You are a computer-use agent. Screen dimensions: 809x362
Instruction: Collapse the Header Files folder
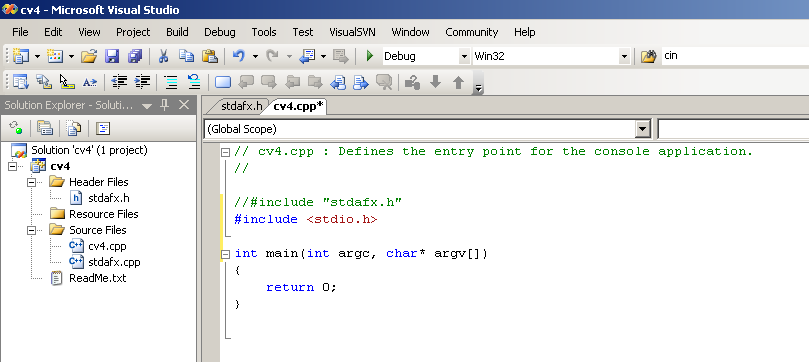point(31,182)
